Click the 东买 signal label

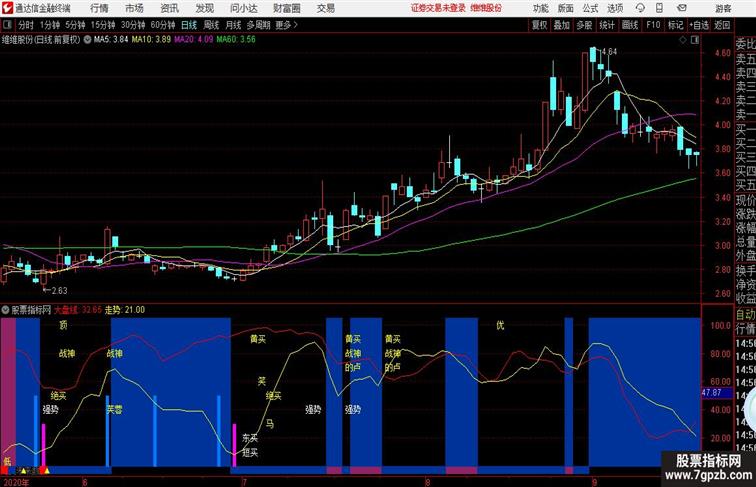(250, 438)
